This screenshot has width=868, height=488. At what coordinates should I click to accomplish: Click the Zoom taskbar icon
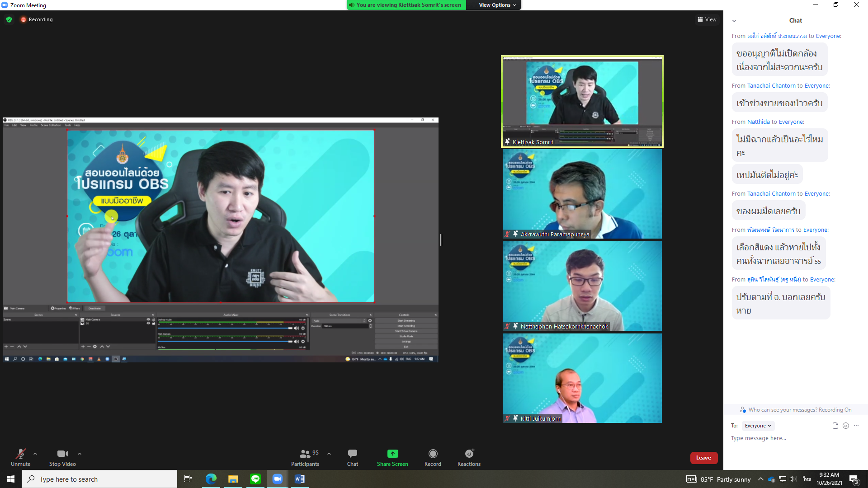pos(278,479)
